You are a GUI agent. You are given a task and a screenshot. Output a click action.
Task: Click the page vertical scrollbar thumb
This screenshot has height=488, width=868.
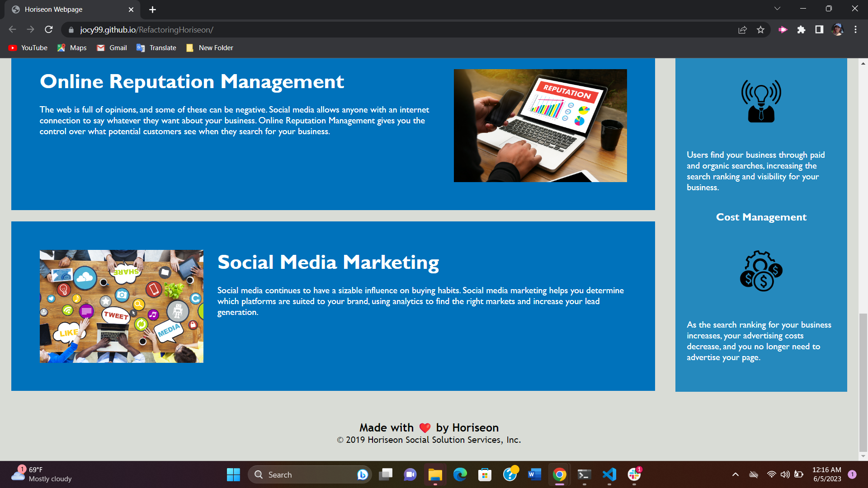pyautogui.click(x=863, y=382)
